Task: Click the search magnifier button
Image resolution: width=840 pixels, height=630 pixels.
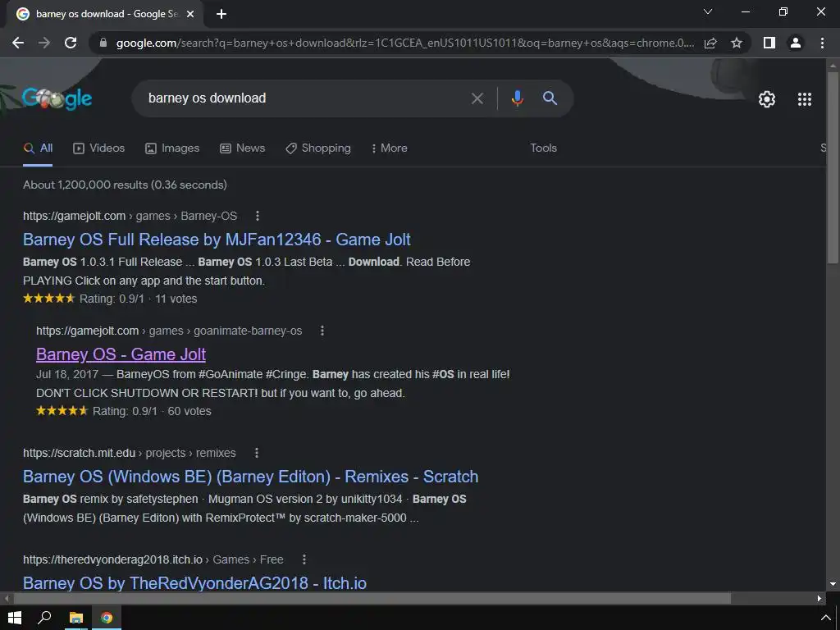Action: point(550,98)
